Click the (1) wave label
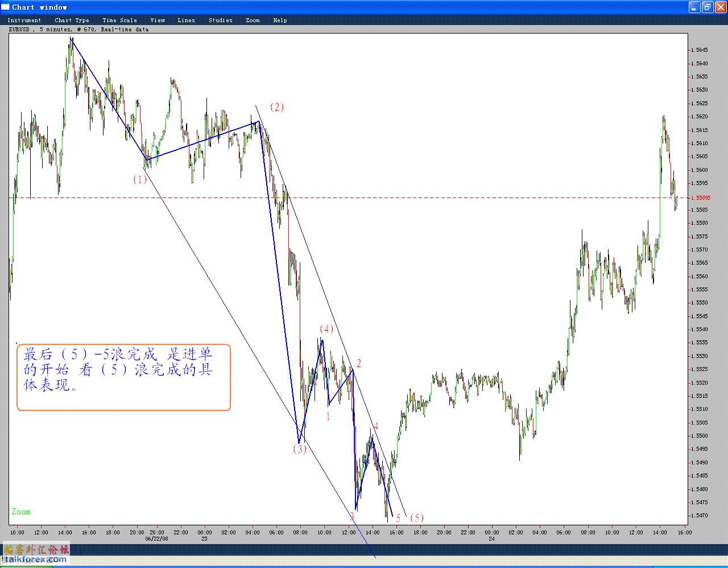The height and width of the screenshot is (568, 728). tap(140, 179)
